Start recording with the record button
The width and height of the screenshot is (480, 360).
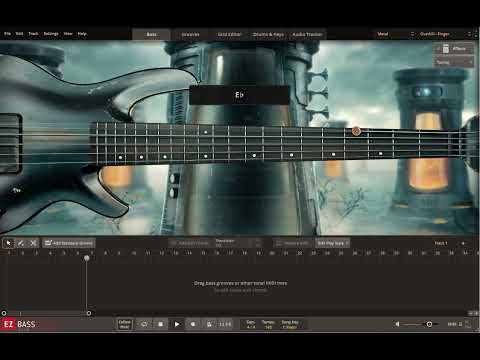[x=193, y=324]
